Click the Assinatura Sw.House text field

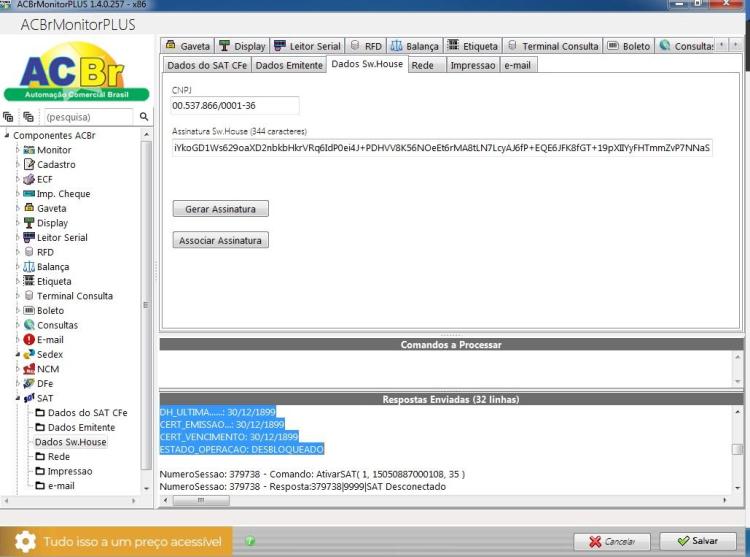(441, 148)
